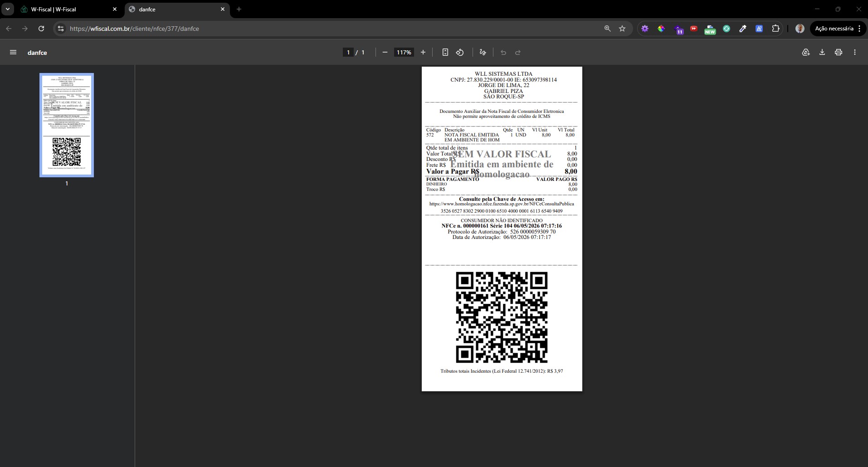View site information for wfiscal.com.br
The image size is (868, 467).
(61, 29)
